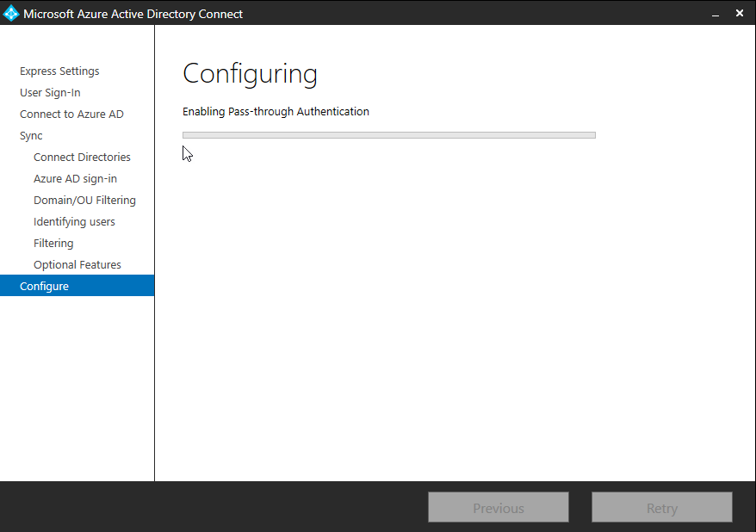This screenshot has height=532, width=756.
Task: Select Identifying users sub-step
Action: pos(74,222)
